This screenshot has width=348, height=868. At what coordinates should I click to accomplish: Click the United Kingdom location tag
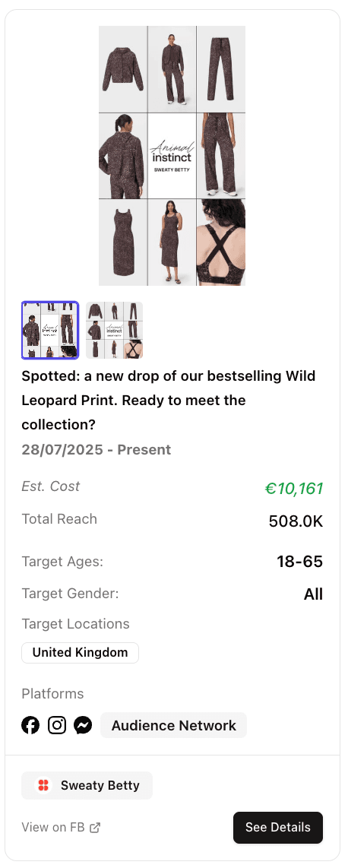(x=81, y=653)
